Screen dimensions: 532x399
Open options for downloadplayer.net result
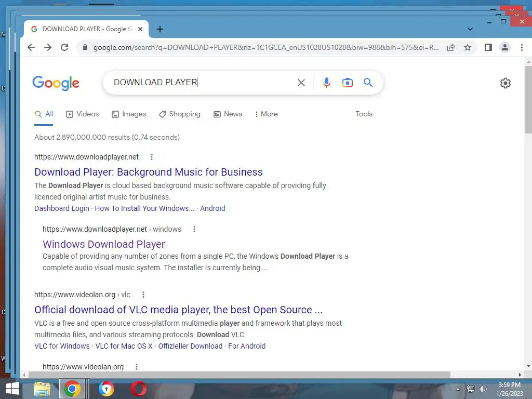152,157
